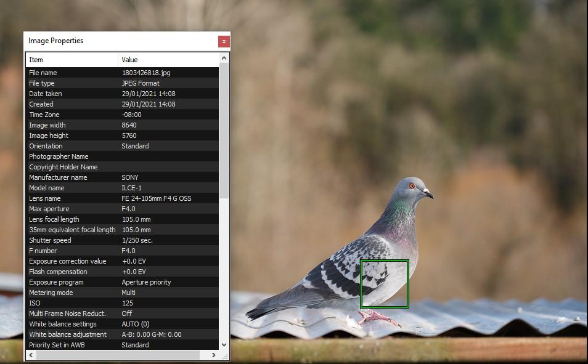Select the Lens name label
The height and width of the screenshot is (364, 588).
[x=44, y=198]
